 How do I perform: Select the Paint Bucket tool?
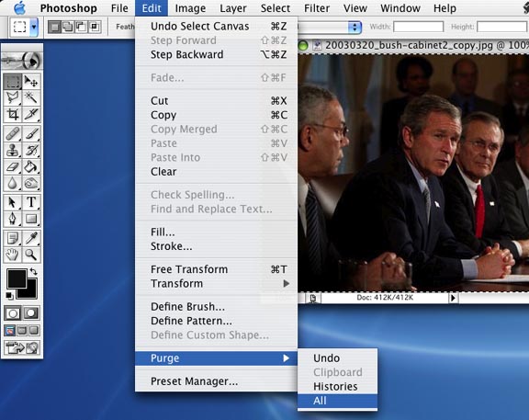point(31,166)
